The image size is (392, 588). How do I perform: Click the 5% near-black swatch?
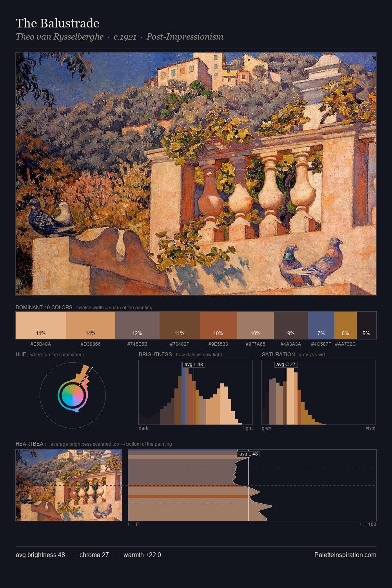[367, 325]
